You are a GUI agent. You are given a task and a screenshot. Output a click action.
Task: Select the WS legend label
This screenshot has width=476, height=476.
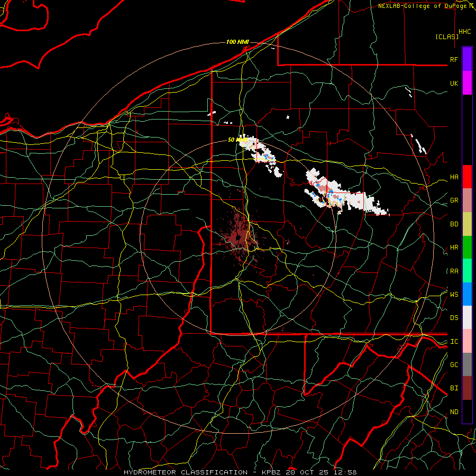click(x=454, y=295)
